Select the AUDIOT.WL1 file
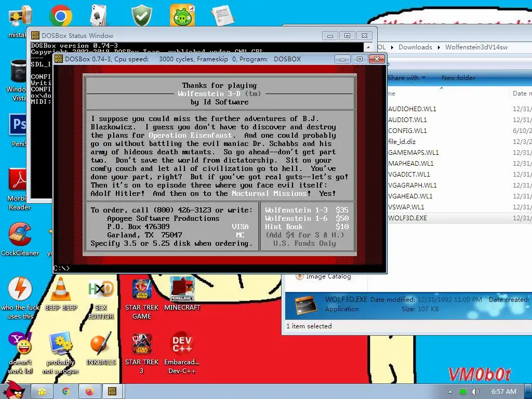This screenshot has width=532, height=399. pyautogui.click(x=407, y=120)
